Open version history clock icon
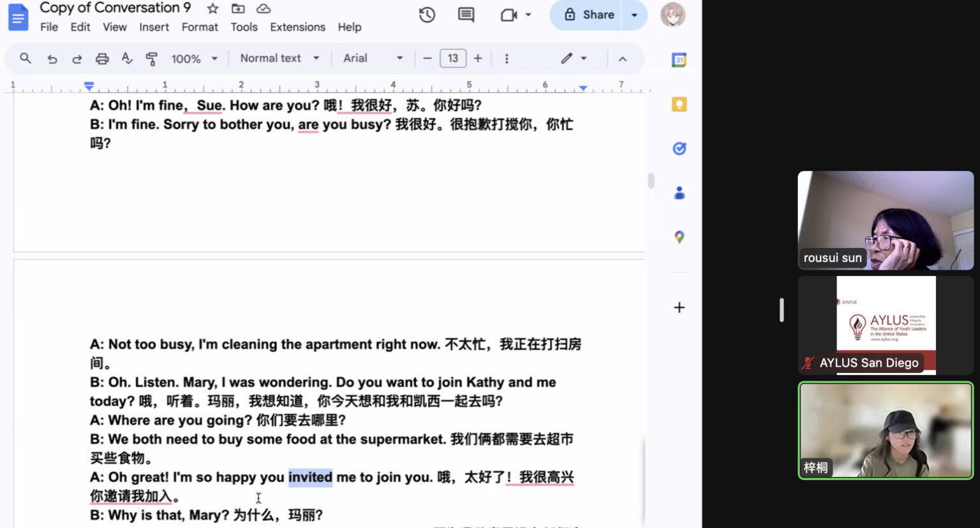Image resolution: width=980 pixels, height=528 pixels. click(427, 15)
